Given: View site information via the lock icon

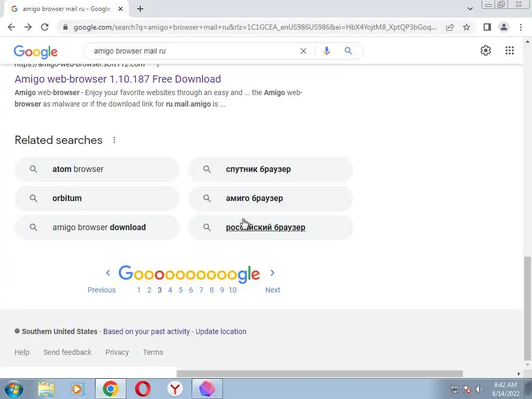Looking at the screenshot, I should (x=65, y=27).
